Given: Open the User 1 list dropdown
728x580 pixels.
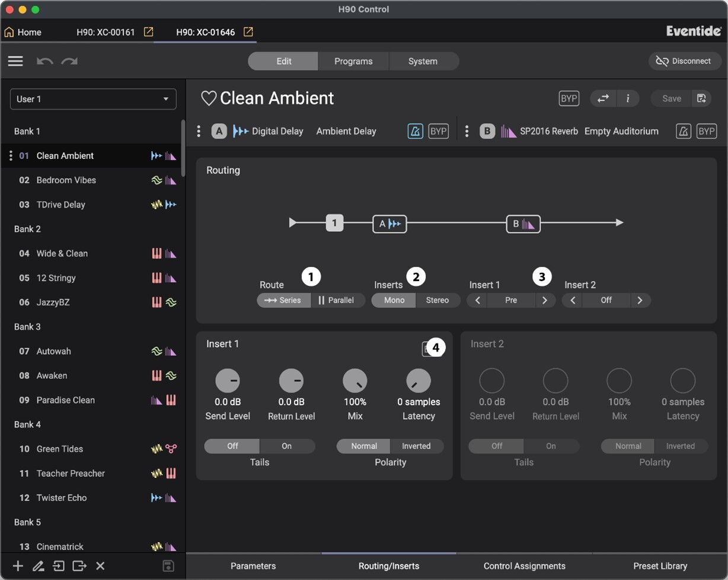Looking at the screenshot, I should pos(93,99).
